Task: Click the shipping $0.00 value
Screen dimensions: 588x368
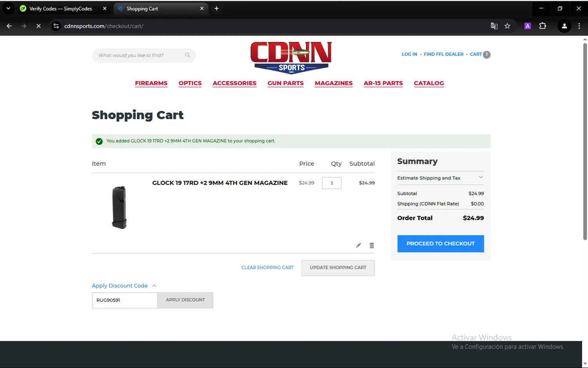Action: tap(477, 204)
